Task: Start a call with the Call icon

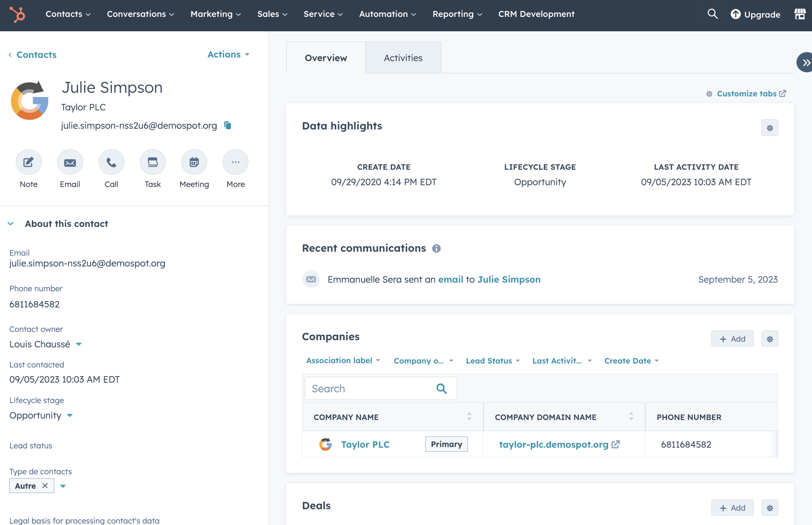Action: pos(111,162)
